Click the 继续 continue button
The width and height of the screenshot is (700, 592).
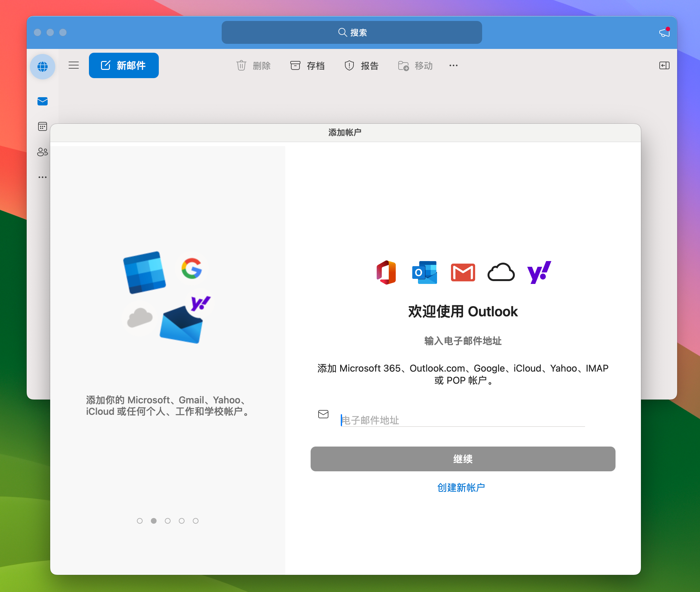pos(463,459)
